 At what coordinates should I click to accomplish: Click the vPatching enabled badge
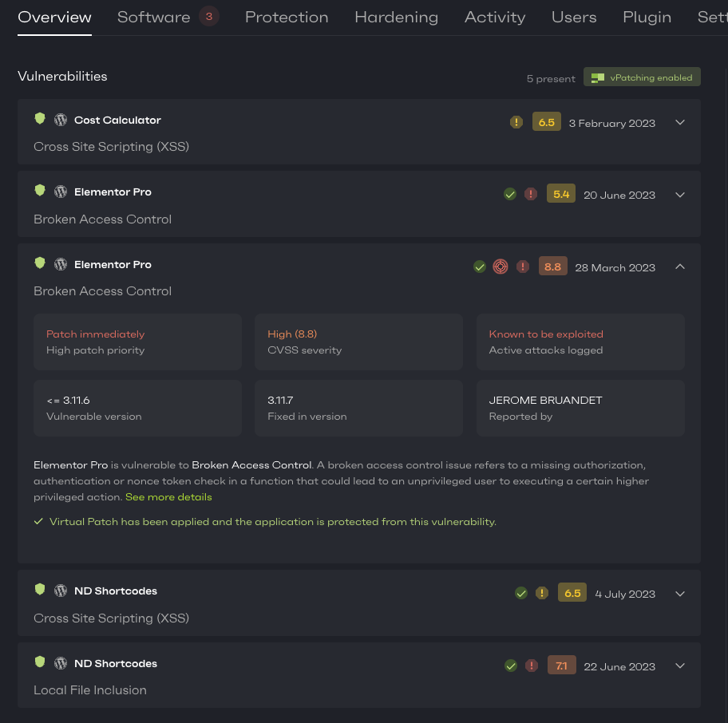tap(642, 77)
